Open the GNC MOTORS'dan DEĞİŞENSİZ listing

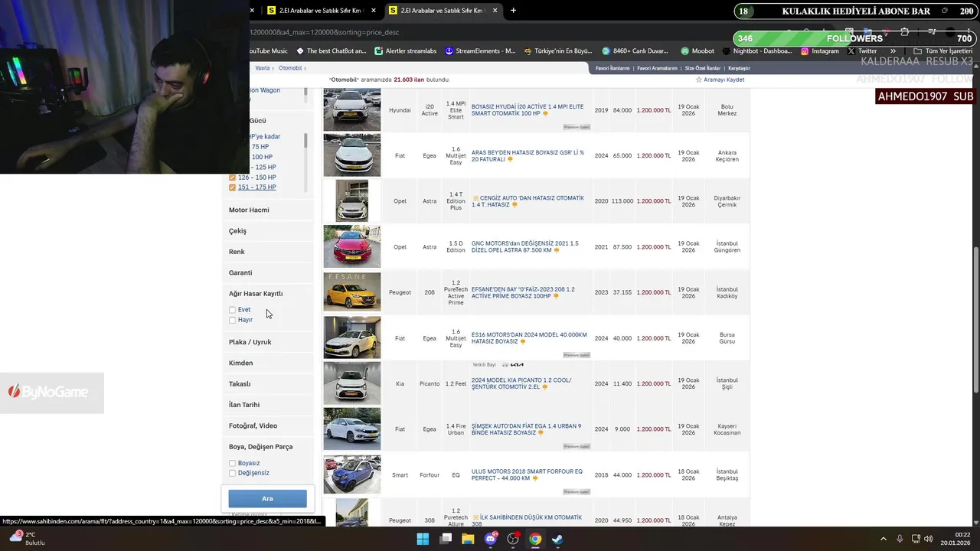tap(525, 246)
